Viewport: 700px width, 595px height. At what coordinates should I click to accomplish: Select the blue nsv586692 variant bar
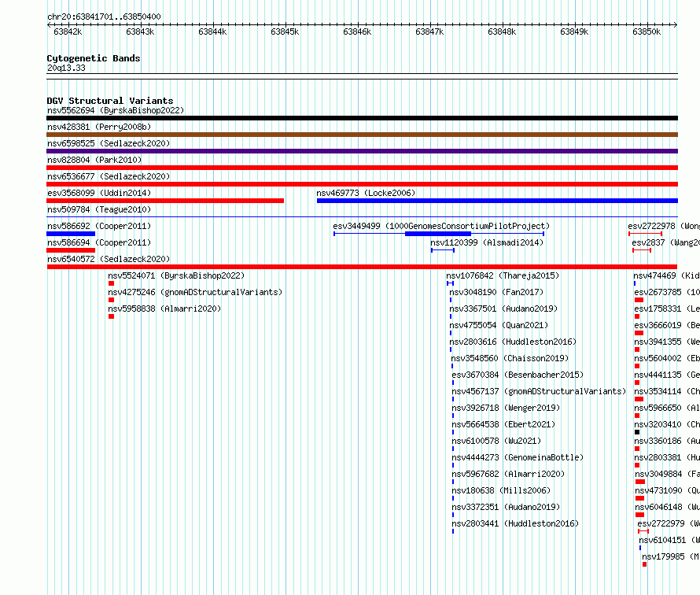pos(71,234)
